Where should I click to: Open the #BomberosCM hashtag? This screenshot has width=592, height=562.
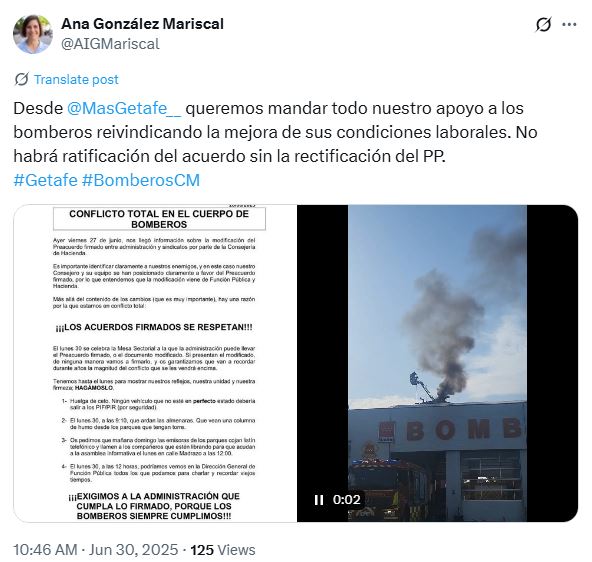[141, 180]
